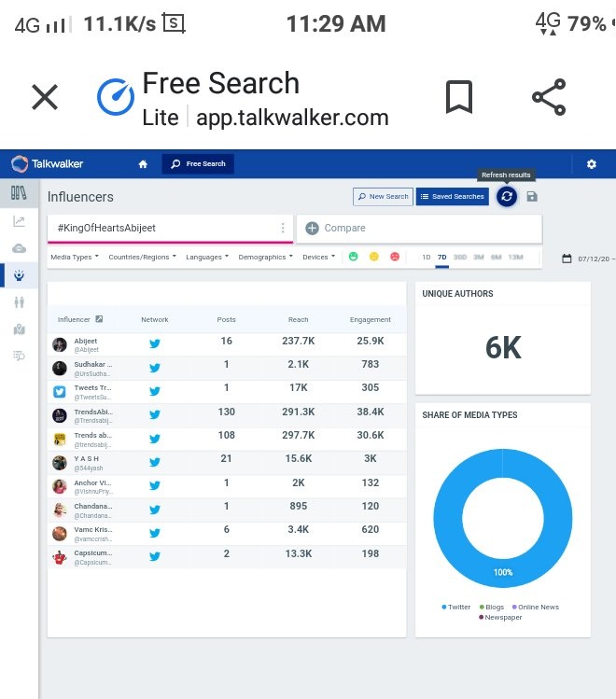Image resolution: width=616 pixels, height=699 pixels.
Task: Expand the Countries/Regions filter
Action: pos(142,257)
